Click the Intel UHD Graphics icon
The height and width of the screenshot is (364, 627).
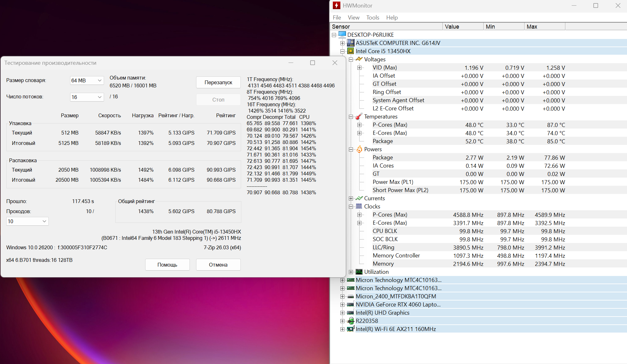(x=350, y=312)
